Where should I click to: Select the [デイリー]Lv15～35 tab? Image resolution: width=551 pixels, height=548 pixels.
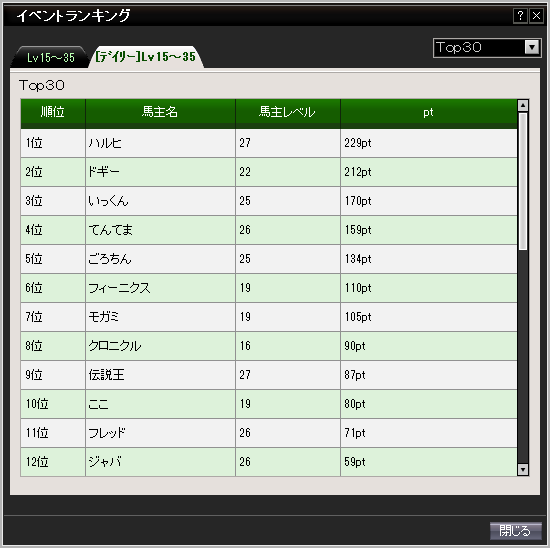point(145,57)
